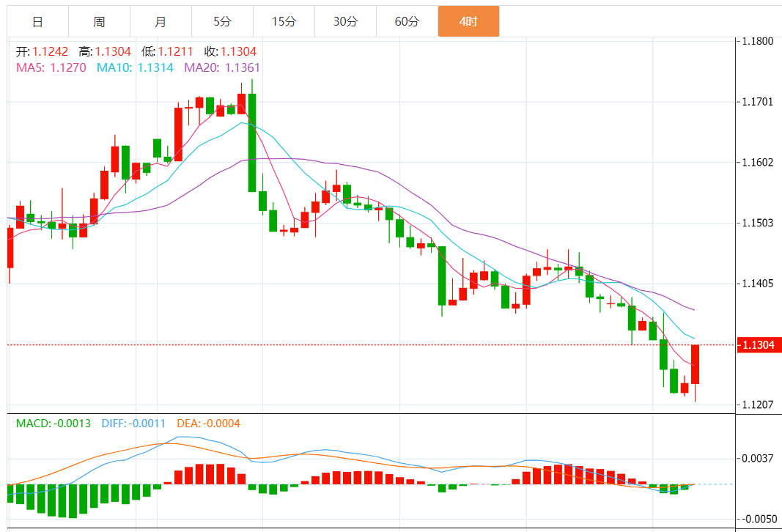Click the red 1.1304 current price tag
Viewport: 782px width, 532px height.
point(759,345)
